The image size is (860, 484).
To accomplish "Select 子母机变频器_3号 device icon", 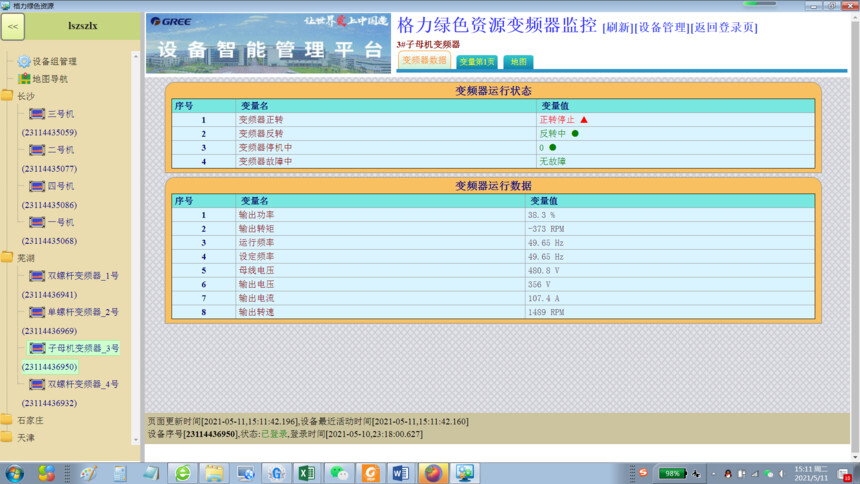I will point(37,348).
